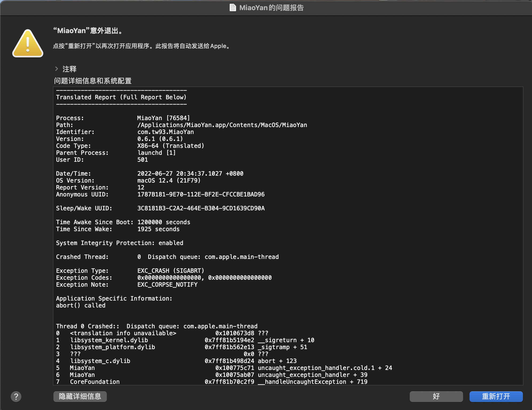
Task: Click the MiaoYan的问题报告 window title
Action: pyautogui.click(x=271, y=8)
